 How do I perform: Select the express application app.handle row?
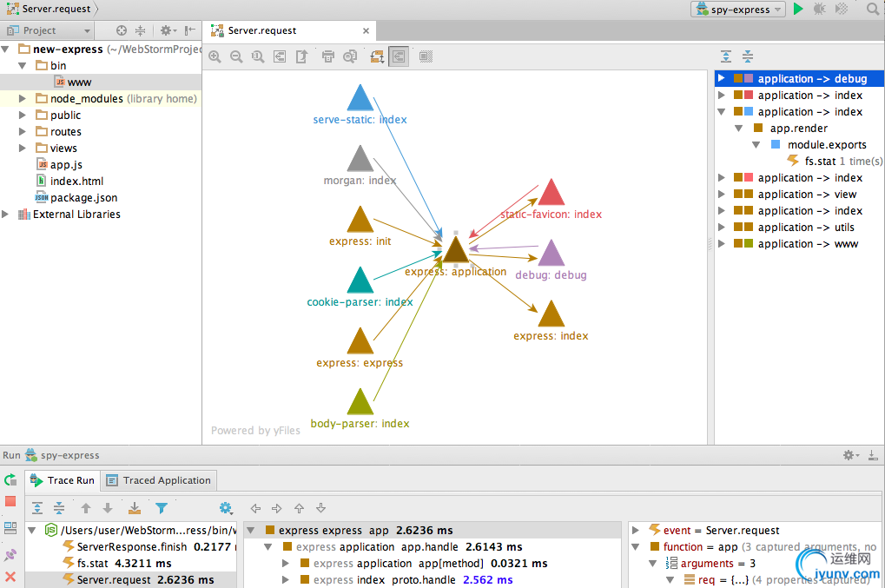(x=433, y=547)
